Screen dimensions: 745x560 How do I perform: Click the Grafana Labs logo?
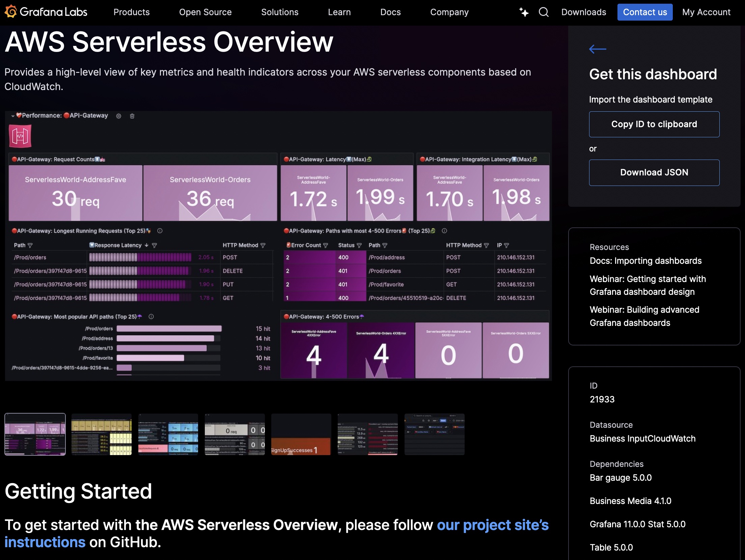pyautogui.click(x=46, y=12)
